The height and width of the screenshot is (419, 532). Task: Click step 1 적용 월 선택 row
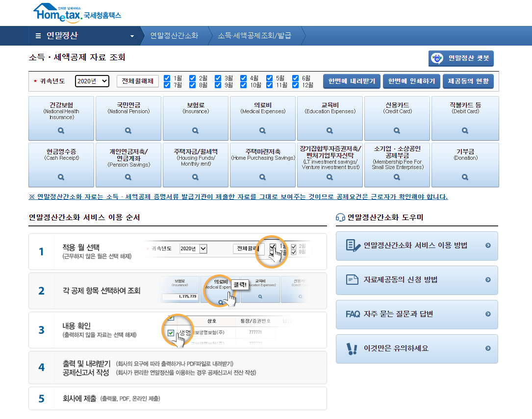tap(178, 251)
